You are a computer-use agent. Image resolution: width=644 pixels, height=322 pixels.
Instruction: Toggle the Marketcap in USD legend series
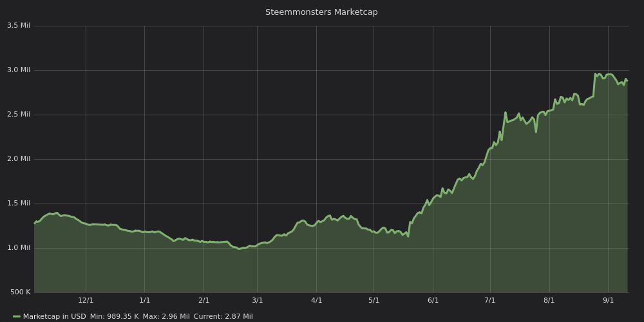point(54,316)
